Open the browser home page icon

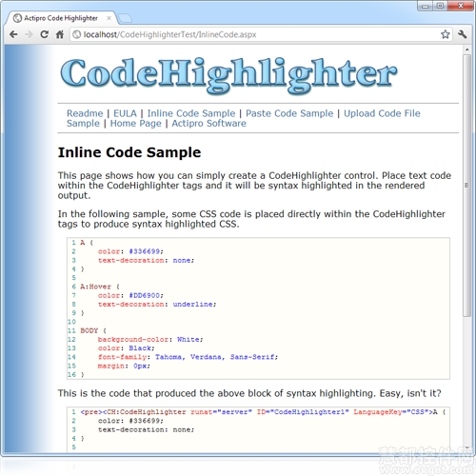60,34
